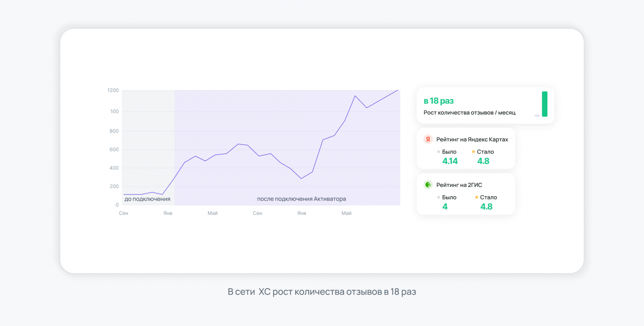Click the small pale bar beside the green bar
The width and height of the screenshot is (644, 326).
537,116
